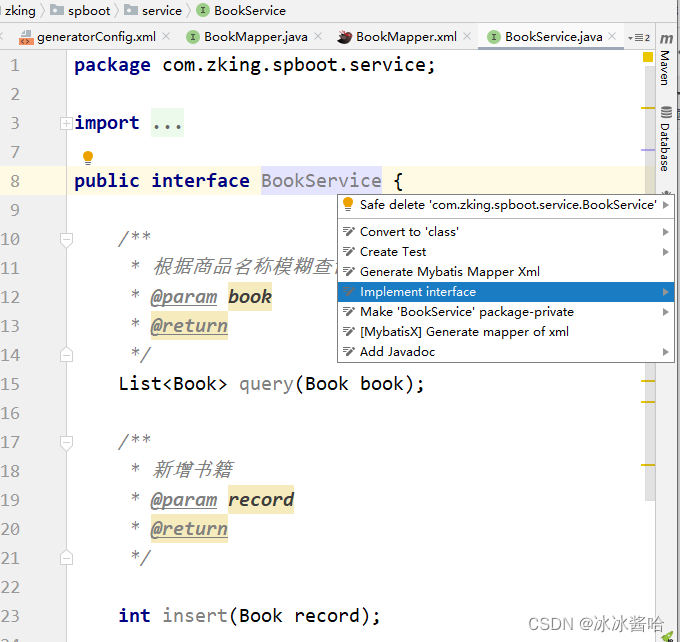Image resolution: width=680 pixels, height=642 pixels.
Task: Collapse Javadoc end marker at line 14
Action: (x=66, y=355)
